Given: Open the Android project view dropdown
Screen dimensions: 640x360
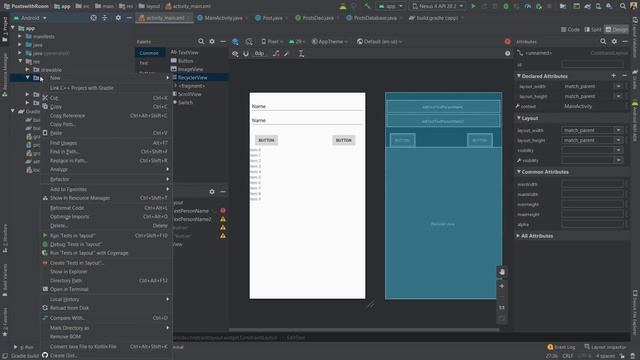Looking at the screenshot, I should click(31, 18).
